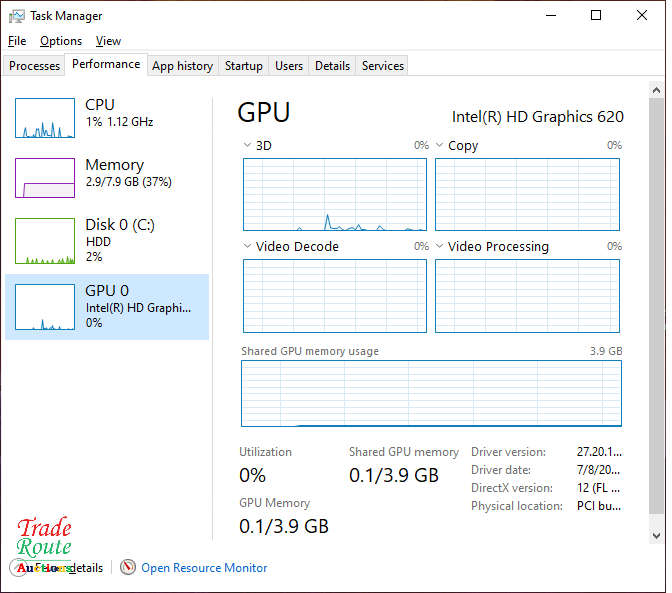
Task: Go to the Startup tab
Action: (243, 66)
